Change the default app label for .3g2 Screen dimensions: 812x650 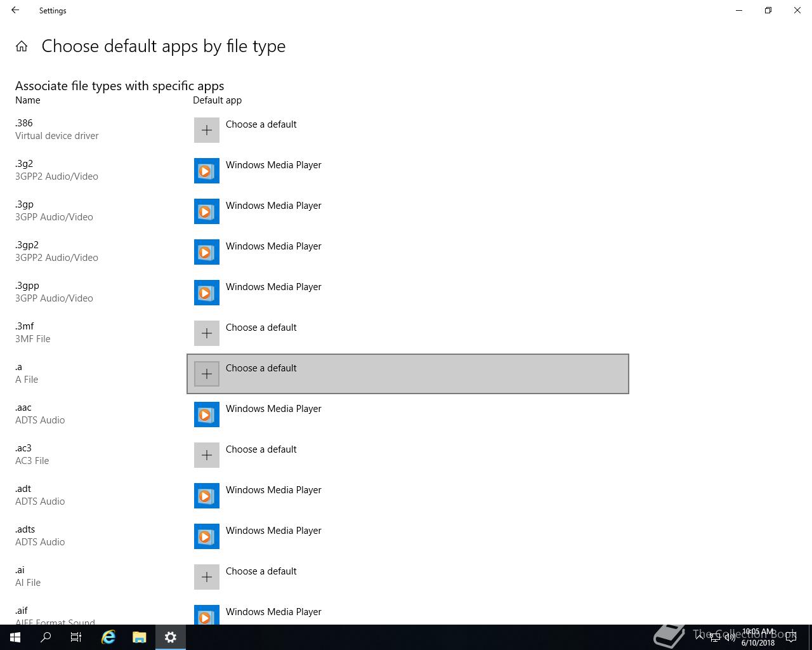(x=273, y=165)
